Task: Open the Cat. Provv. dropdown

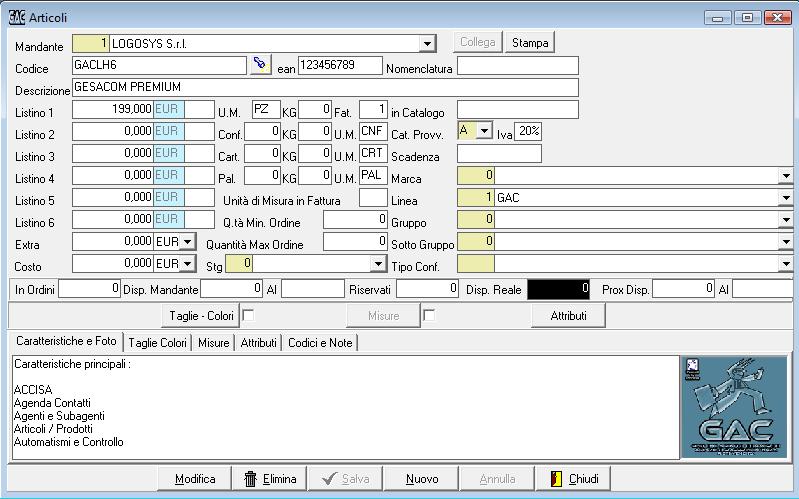Action: 485,131
